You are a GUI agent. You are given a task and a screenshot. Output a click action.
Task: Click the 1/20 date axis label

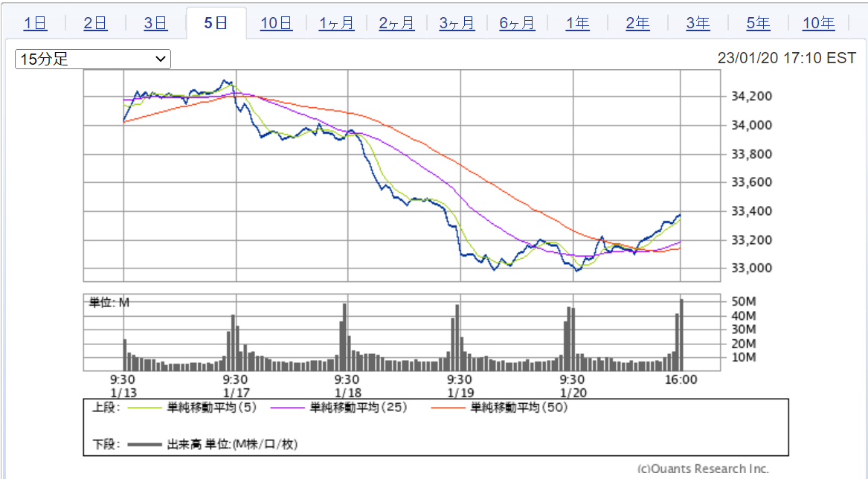[573, 393]
